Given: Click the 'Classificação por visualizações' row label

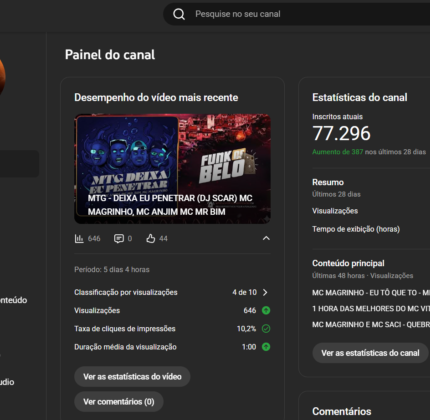Looking at the screenshot, I should (126, 292).
